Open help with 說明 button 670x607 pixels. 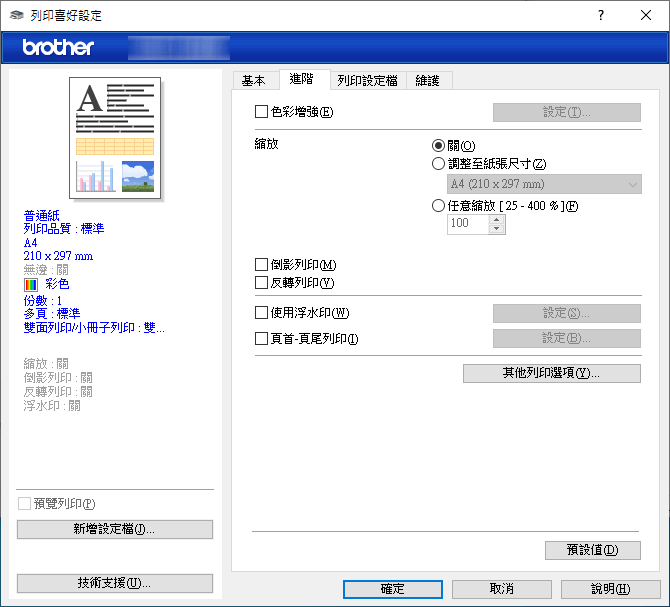[611, 589]
